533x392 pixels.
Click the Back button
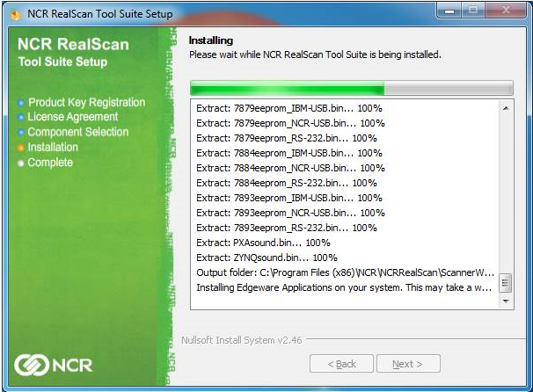tap(341, 364)
